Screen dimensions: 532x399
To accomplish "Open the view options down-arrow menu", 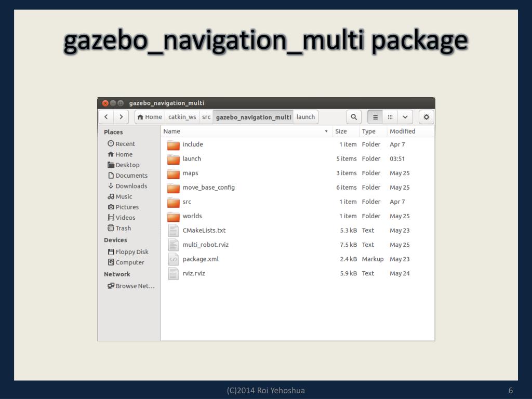I will [405, 117].
